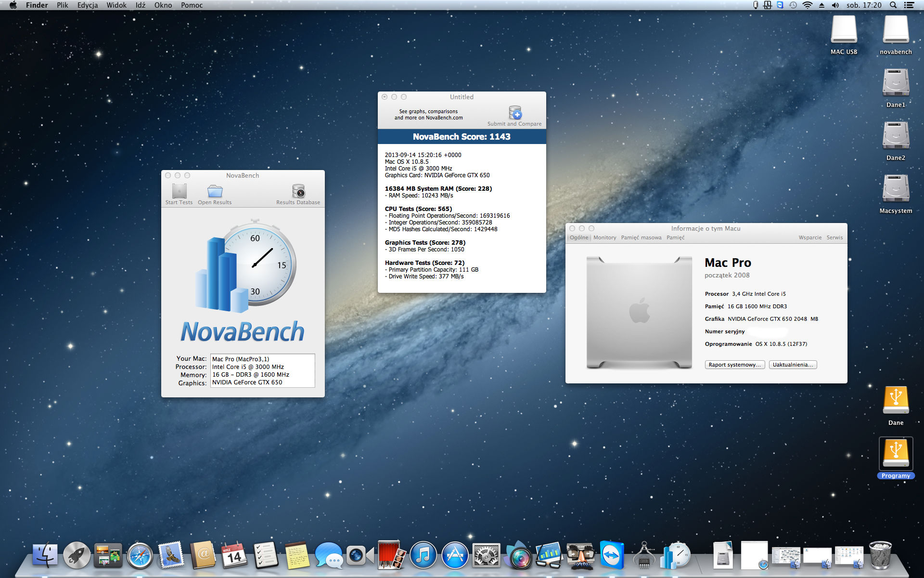Open the Messages app from the Dock
The image size is (924, 578).
pyautogui.click(x=329, y=555)
